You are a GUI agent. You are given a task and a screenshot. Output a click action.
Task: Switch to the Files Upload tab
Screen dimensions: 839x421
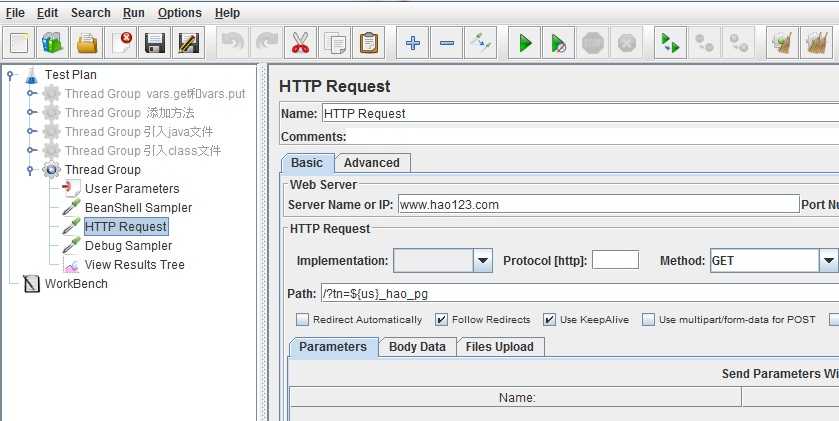[500, 347]
